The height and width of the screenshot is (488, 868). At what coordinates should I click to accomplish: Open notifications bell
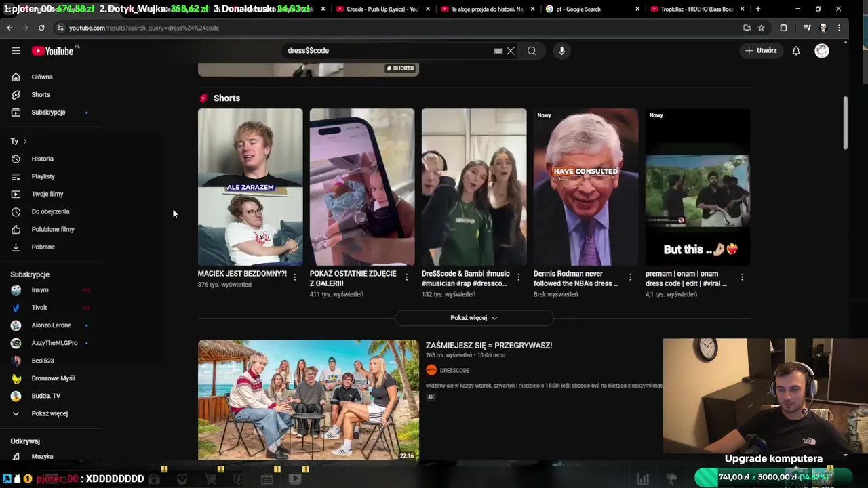[796, 51]
